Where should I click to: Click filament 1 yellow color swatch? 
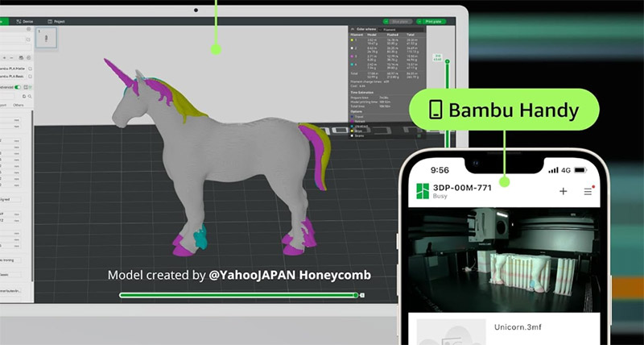tap(352, 40)
